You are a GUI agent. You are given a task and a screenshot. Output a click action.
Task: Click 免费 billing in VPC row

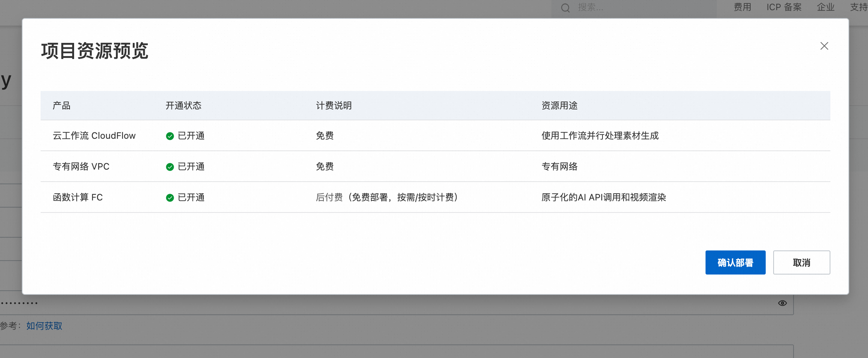pos(325,167)
